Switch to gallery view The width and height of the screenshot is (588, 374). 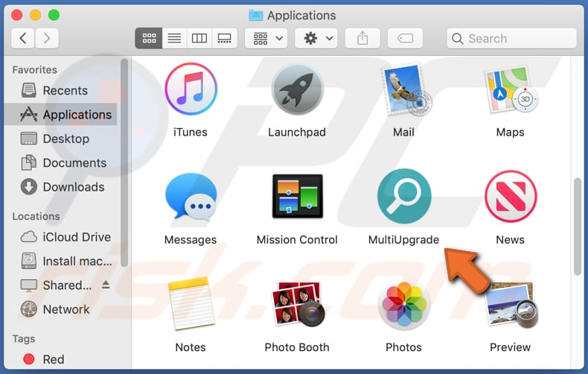click(224, 38)
